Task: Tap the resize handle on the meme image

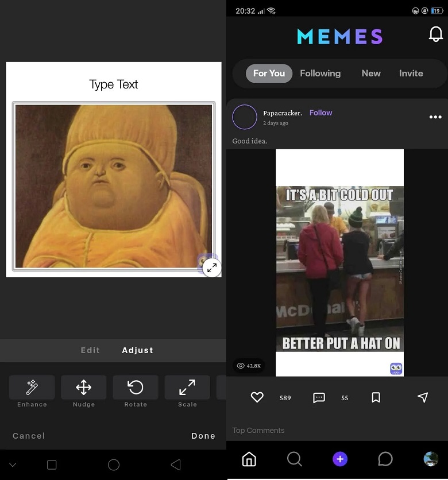Action: click(212, 268)
